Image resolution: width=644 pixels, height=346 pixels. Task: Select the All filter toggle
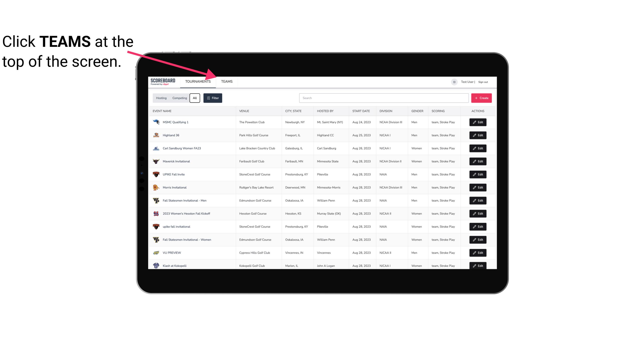195,98
